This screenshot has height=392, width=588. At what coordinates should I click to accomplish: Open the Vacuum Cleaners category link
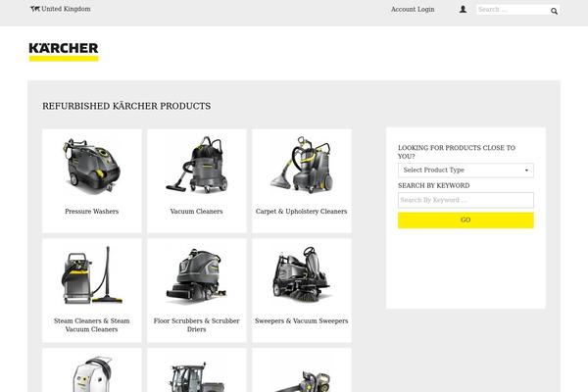197,212
